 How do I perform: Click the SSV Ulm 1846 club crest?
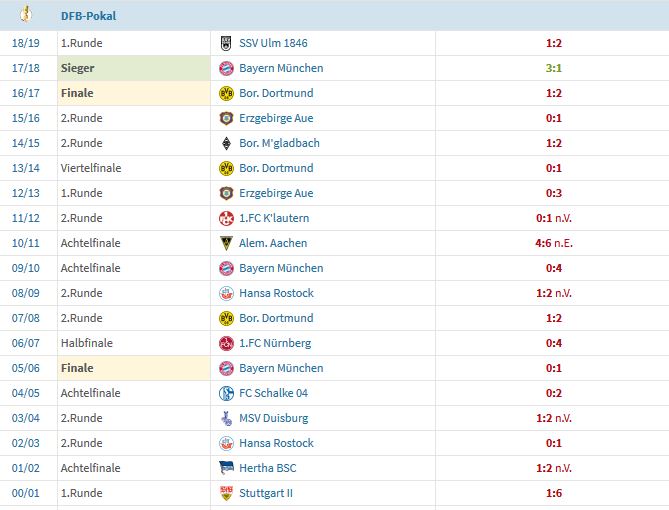226,43
